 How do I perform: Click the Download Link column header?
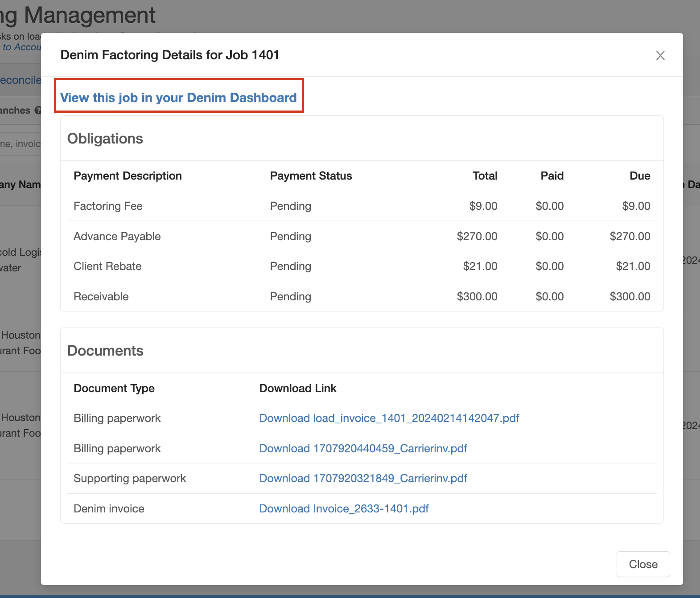[x=298, y=388]
